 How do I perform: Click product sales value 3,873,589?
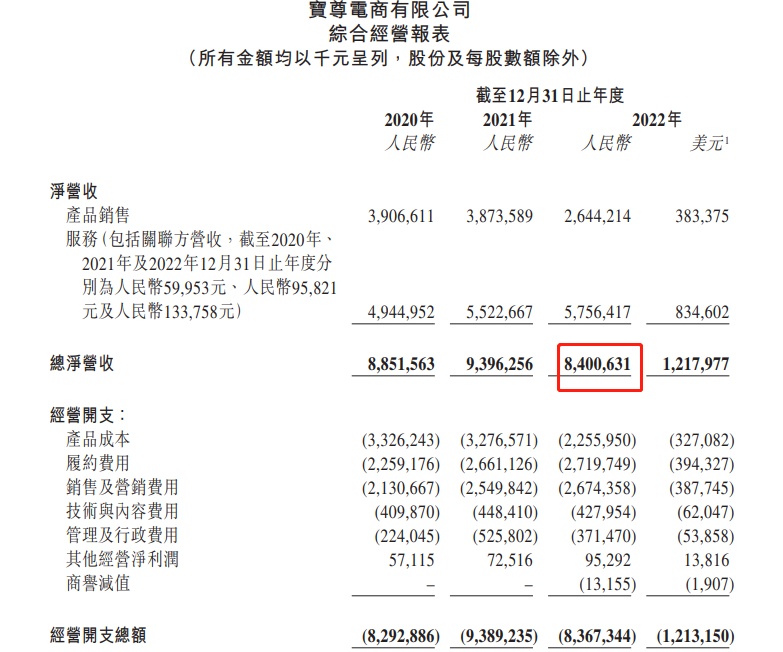coord(499,216)
